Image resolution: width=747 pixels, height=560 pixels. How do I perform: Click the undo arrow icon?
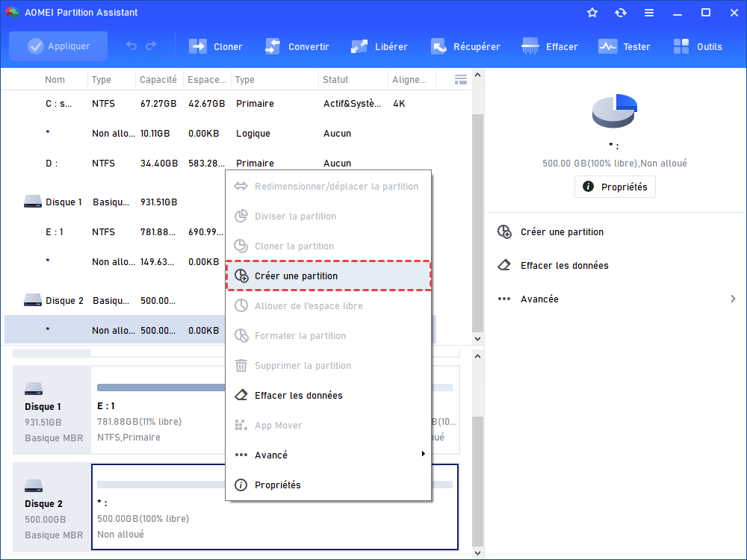click(x=131, y=46)
